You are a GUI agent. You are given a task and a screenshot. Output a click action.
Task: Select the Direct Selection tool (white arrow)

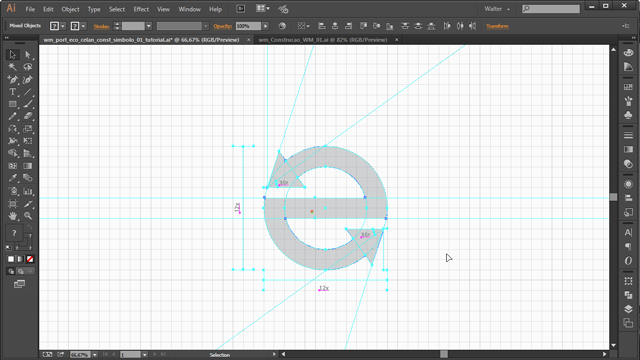tap(28, 55)
